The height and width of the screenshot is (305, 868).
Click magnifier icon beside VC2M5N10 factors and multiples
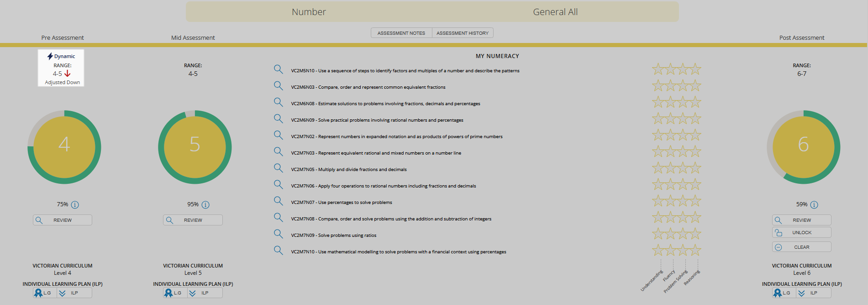[278, 69]
